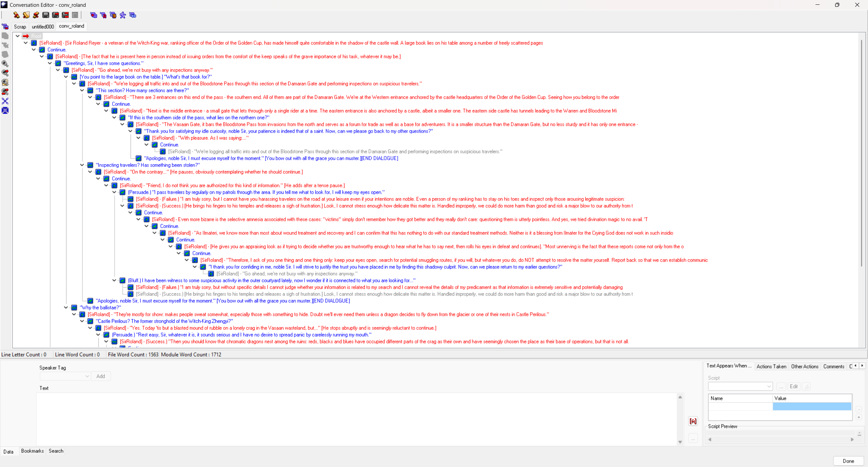Click the tree icon with orange box
The width and height of the screenshot is (868, 467).
coord(113,15)
